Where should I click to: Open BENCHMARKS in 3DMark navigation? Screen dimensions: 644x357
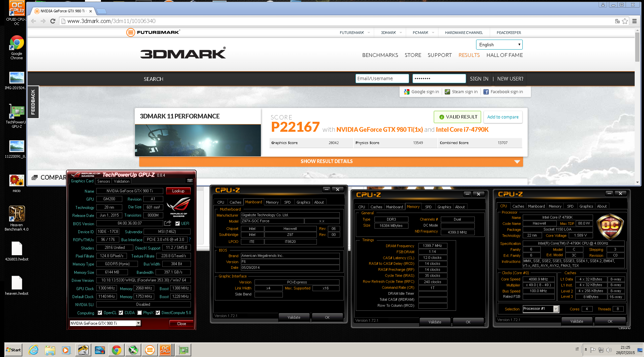380,55
